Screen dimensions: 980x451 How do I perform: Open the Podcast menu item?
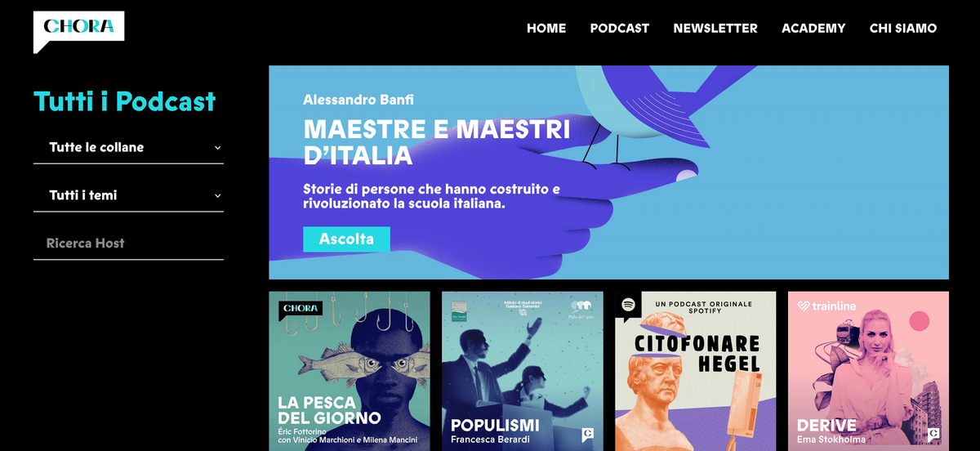point(620,28)
